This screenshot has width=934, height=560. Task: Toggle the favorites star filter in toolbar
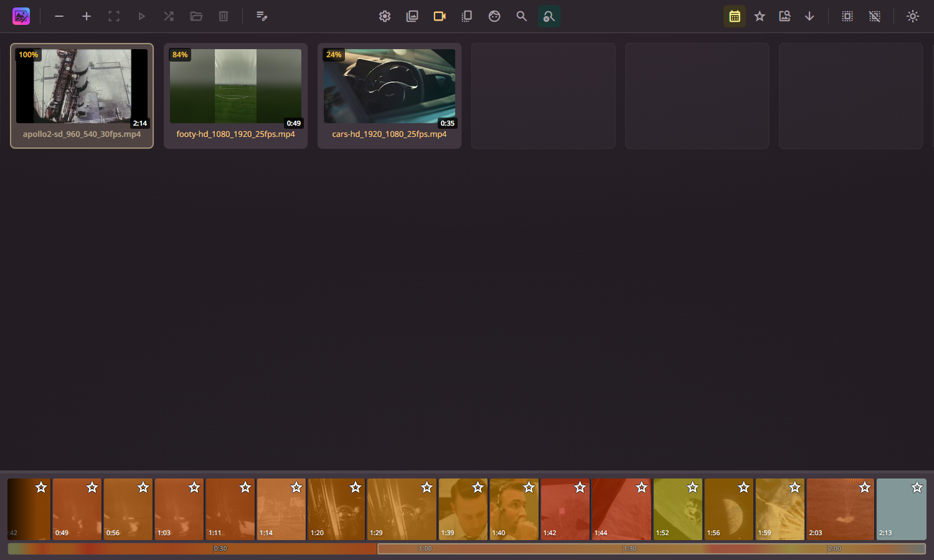[x=760, y=16]
